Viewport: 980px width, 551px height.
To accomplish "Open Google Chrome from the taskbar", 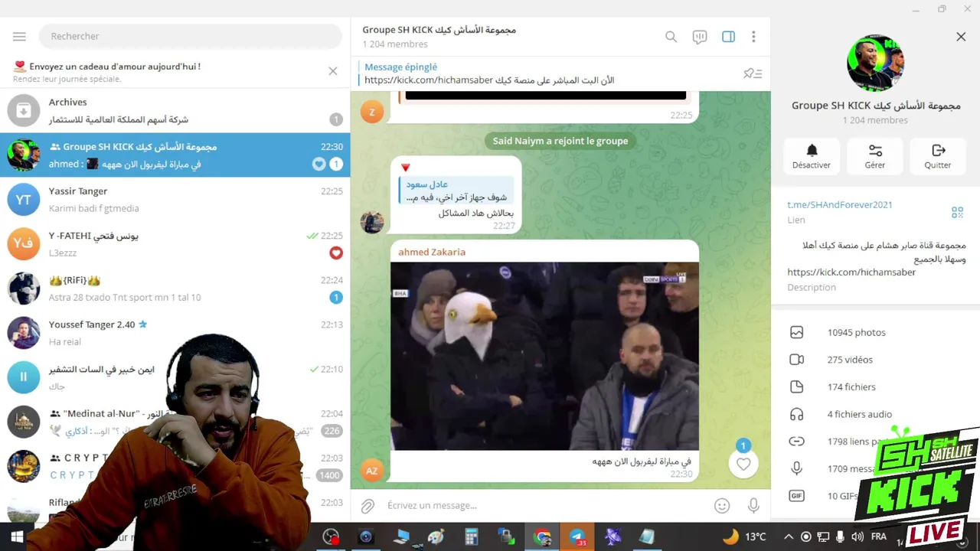I will tap(543, 537).
